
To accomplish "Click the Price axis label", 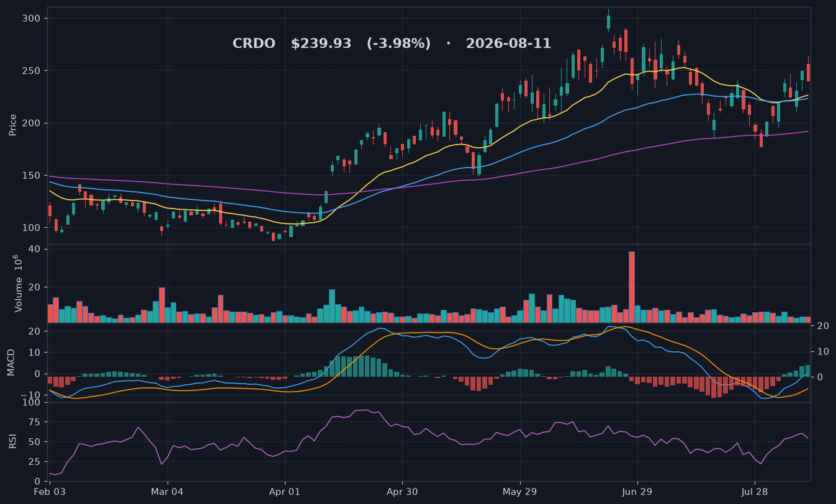I will click(x=13, y=125).
